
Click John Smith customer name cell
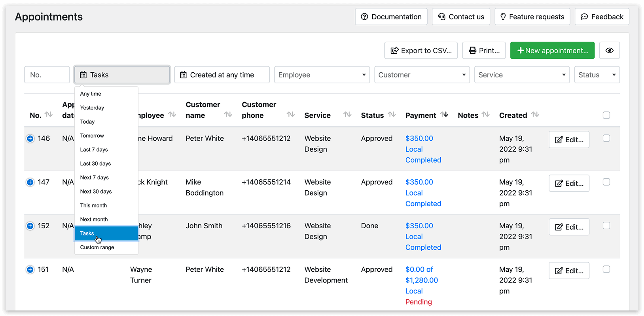click(204, 226)
